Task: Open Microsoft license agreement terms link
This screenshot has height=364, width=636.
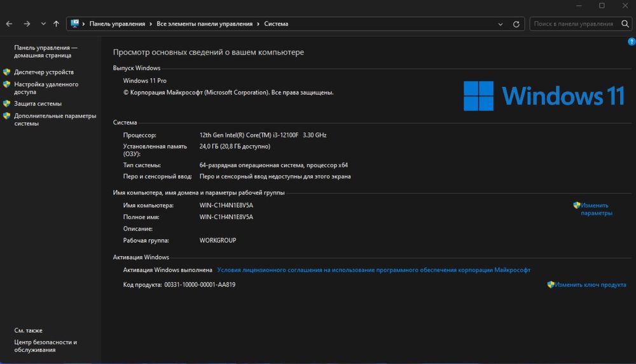Action: [373, 270]
